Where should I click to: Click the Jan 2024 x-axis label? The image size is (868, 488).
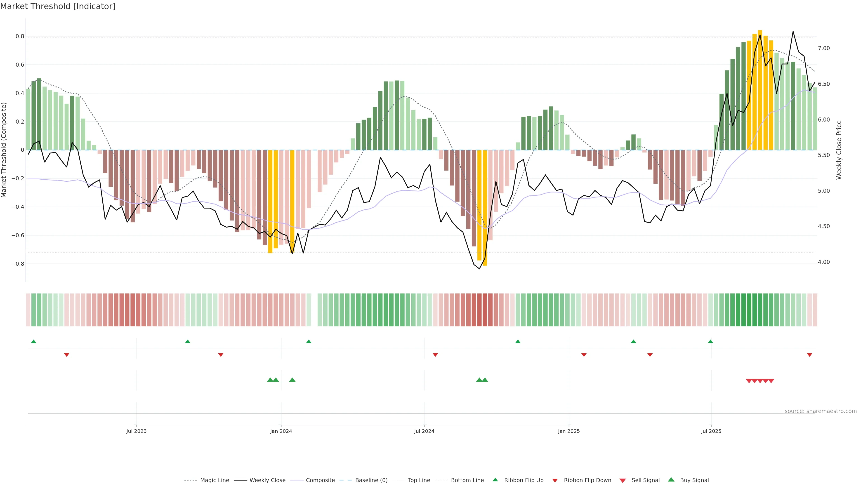(281, 431)
